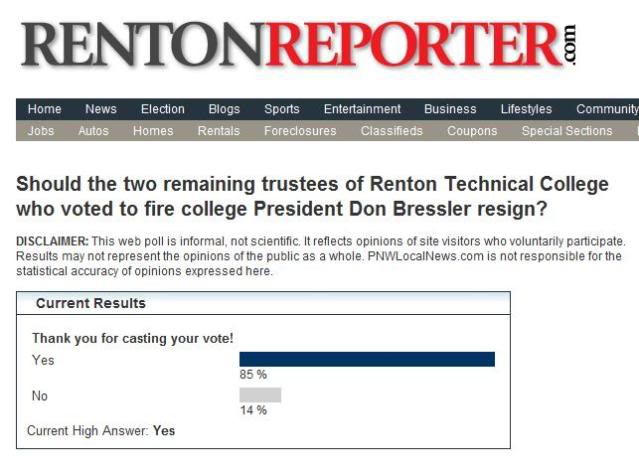Screen dimensions: 639x475
Task: Navigate to the Sports section
Action: pos(282,110)
